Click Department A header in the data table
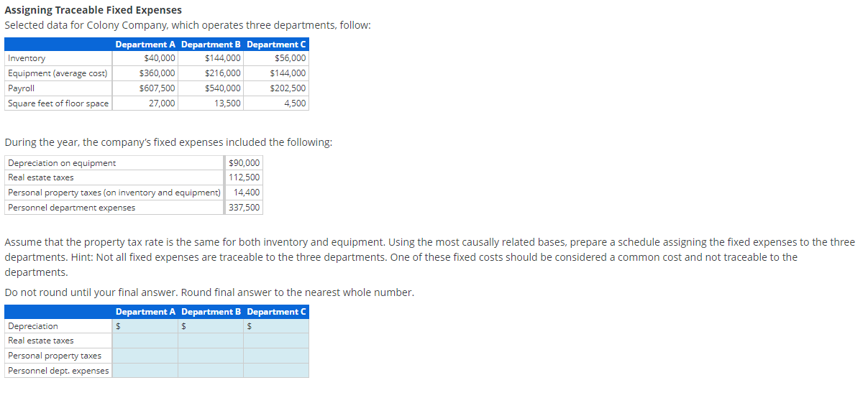 coord(145,45)
